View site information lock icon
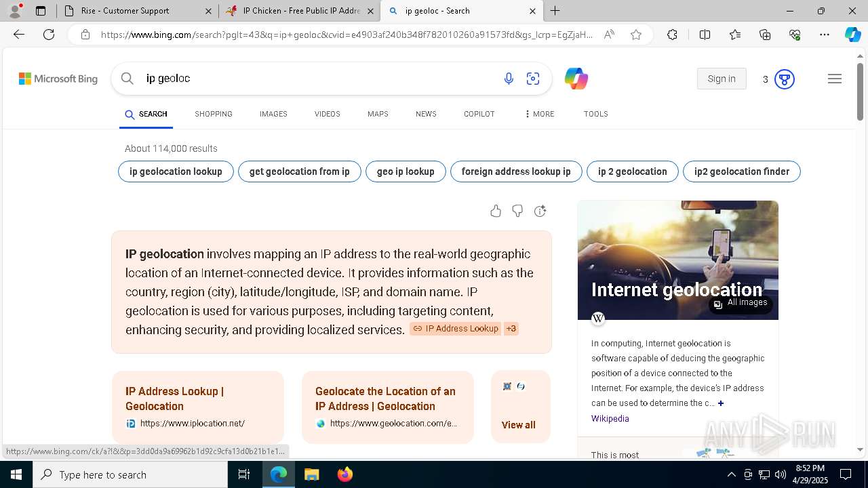Screen dimensions: 868x488 (85, 35)
